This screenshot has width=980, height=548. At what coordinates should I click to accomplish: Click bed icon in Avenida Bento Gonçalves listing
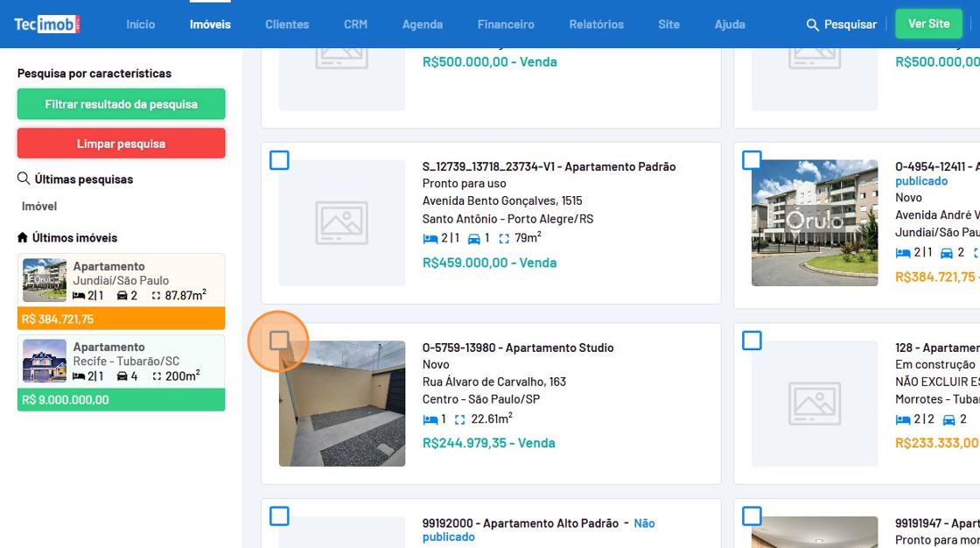[430, 238]
